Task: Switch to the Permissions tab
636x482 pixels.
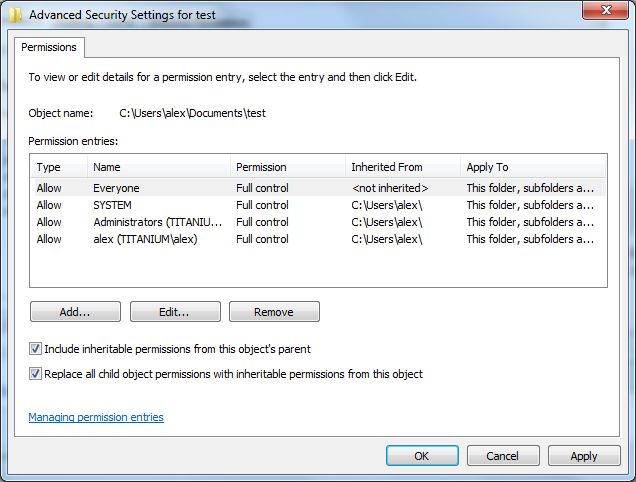Action: 49,47
